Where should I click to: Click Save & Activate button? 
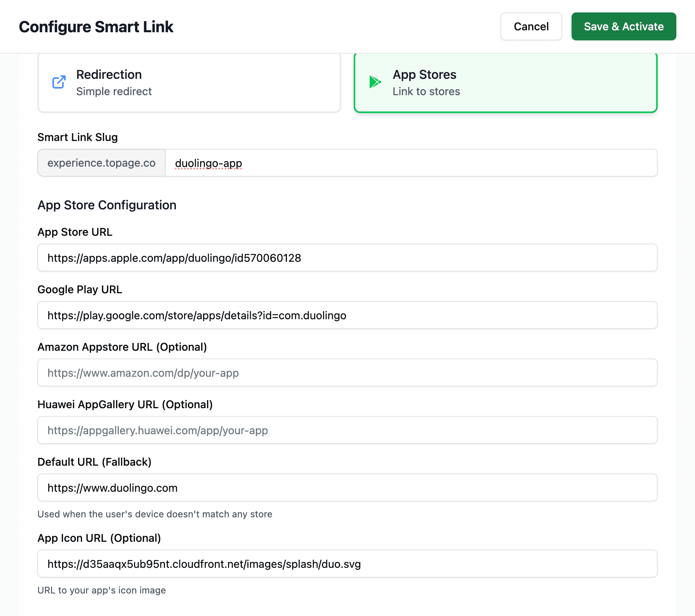[x=624, y=26]
